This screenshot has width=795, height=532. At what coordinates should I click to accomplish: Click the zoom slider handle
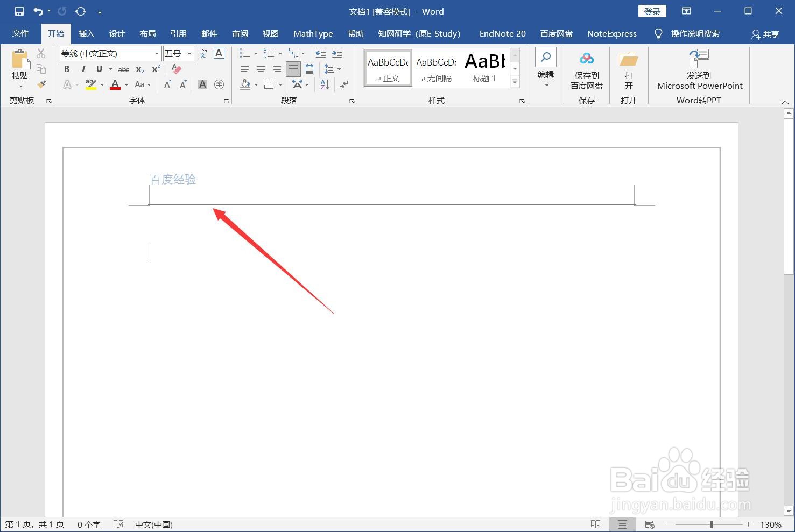point(711,524)
